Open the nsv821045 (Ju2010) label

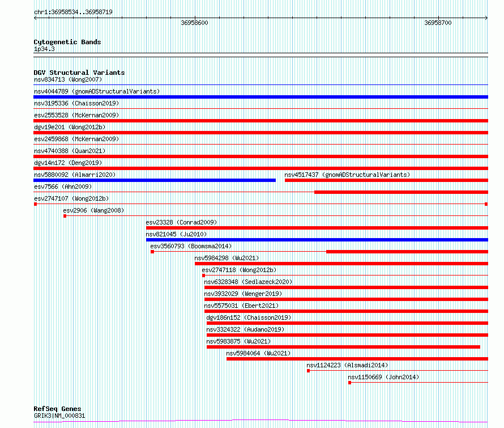176,234
